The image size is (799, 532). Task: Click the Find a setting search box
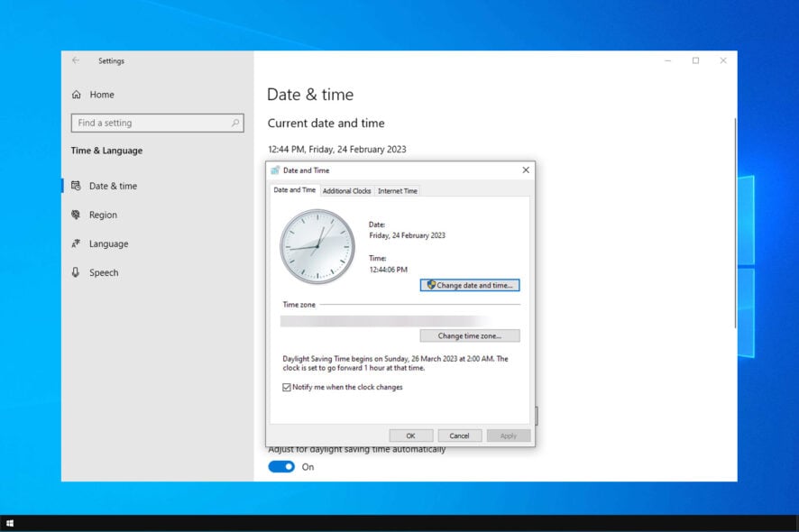click(x=158, y=123)
